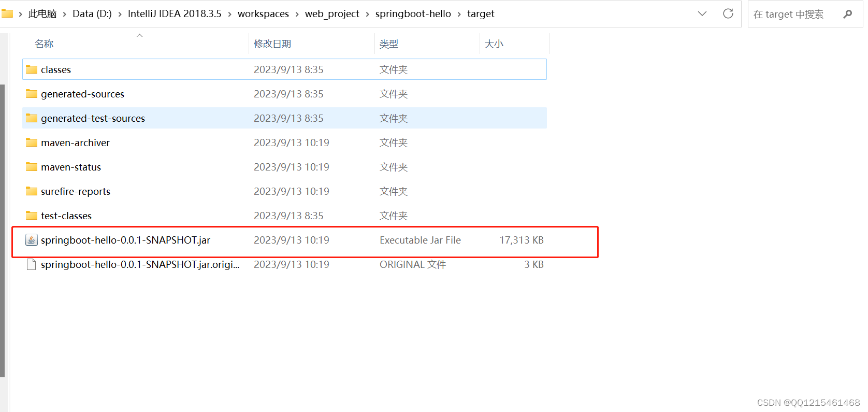Select the test-classes folder name

tap(66, 216)
